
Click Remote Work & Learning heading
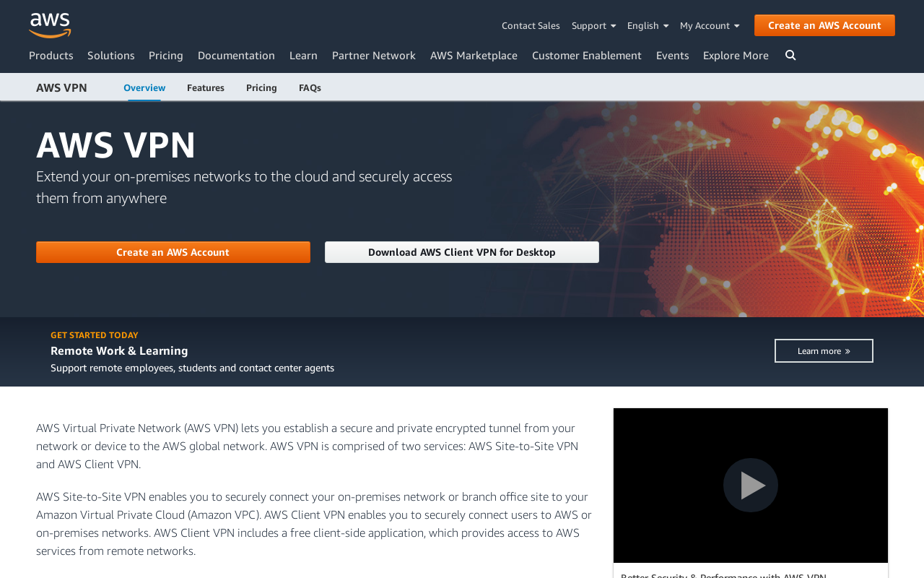pyautogui.click(x=119, y=350)
